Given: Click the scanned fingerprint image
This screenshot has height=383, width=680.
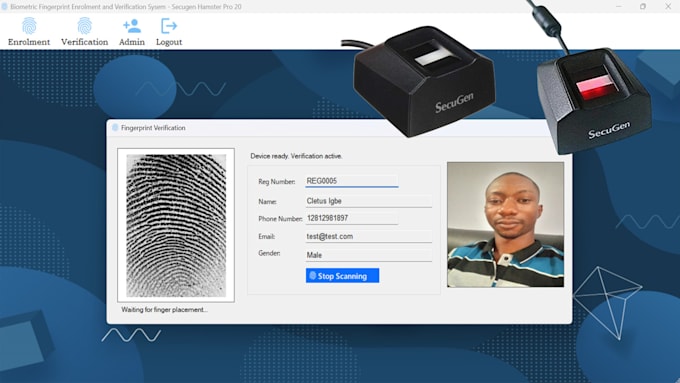Looking at the screenshot, I should pos(176,226).
